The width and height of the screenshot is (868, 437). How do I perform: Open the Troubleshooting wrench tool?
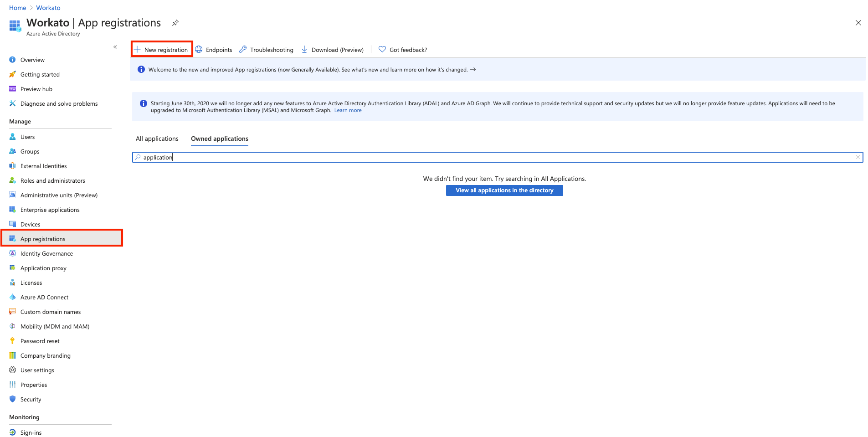click(267, 50)
